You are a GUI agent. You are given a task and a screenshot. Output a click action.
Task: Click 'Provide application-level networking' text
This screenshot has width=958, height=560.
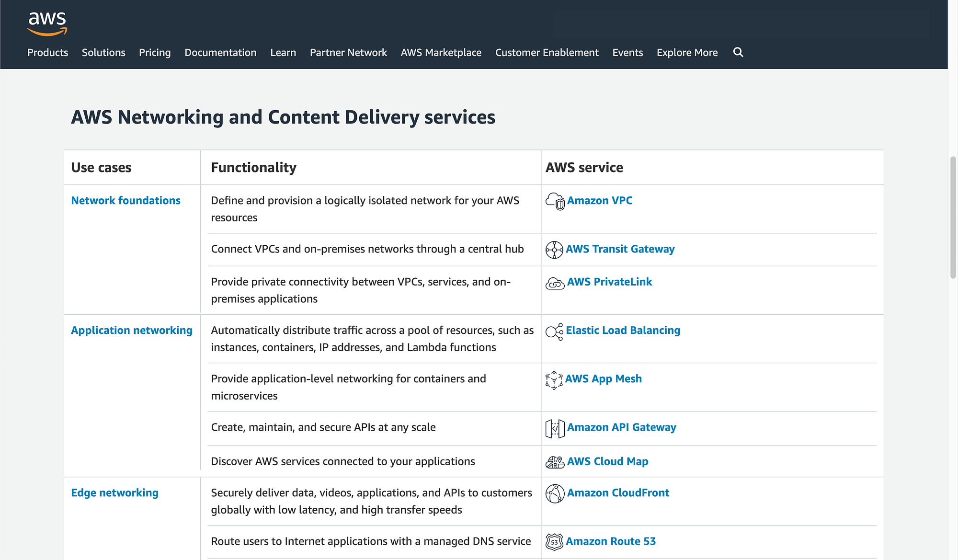tap(348, 387)
